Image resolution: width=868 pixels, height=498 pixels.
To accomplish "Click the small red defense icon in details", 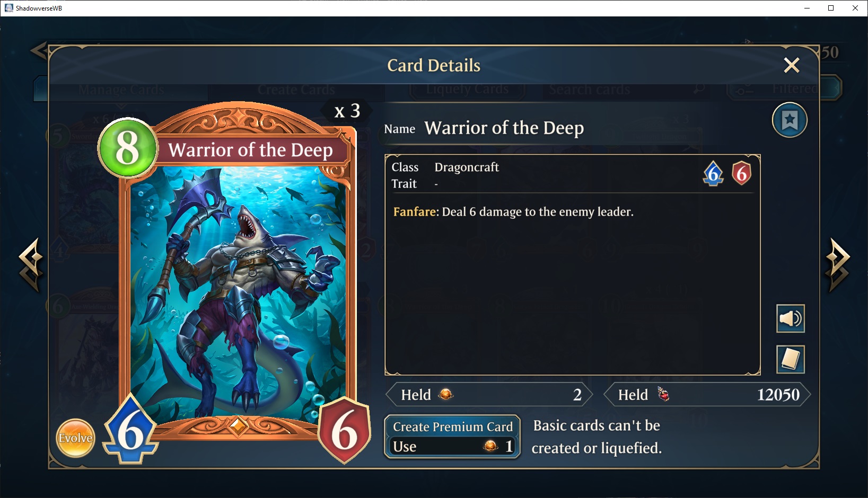I will pyautogui.click(x=741, y=173).
